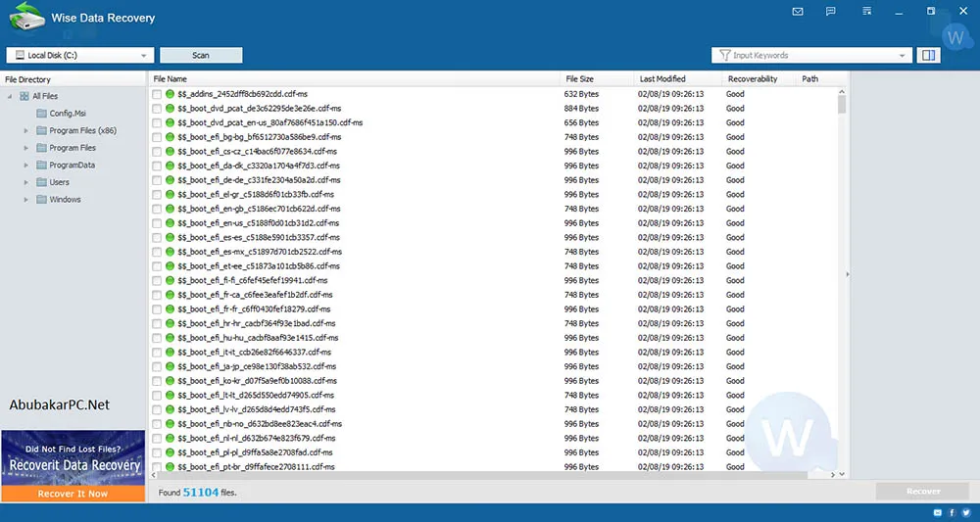The width and height of the screenshot is (980, 522).
Task: Click the scroll down arrow of file list
Action: tap(842, 475)
